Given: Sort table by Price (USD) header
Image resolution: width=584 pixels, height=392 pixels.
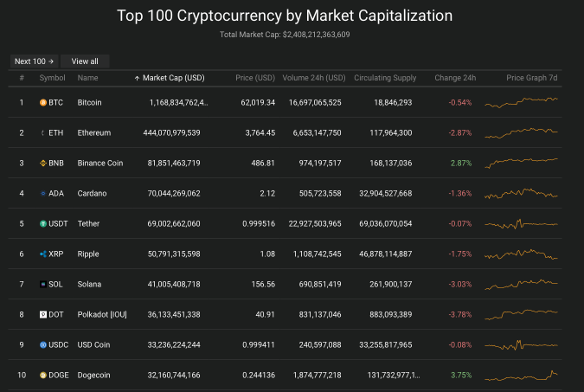Looking at the screenshot, I should [255, 78].
